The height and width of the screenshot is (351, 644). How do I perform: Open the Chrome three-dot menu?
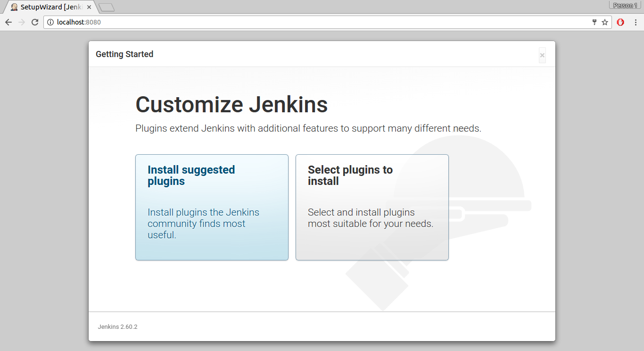636,22
